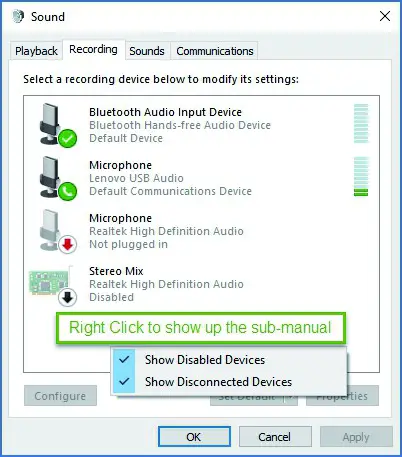Screen dimensions: 402x457
Task: Select Bluetooth Audio Input Device name
Action: (x=165, y=112)
